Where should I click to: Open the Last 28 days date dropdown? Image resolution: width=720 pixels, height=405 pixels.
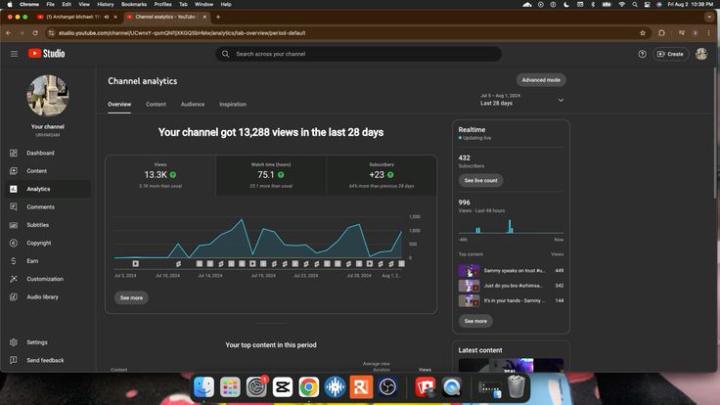(x=522, y=100)
